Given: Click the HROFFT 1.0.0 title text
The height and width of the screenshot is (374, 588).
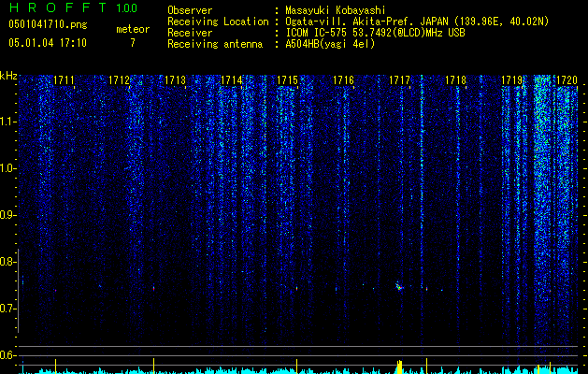Looking at the screenshot, I should pyautogui.click(x=73, y=7).
